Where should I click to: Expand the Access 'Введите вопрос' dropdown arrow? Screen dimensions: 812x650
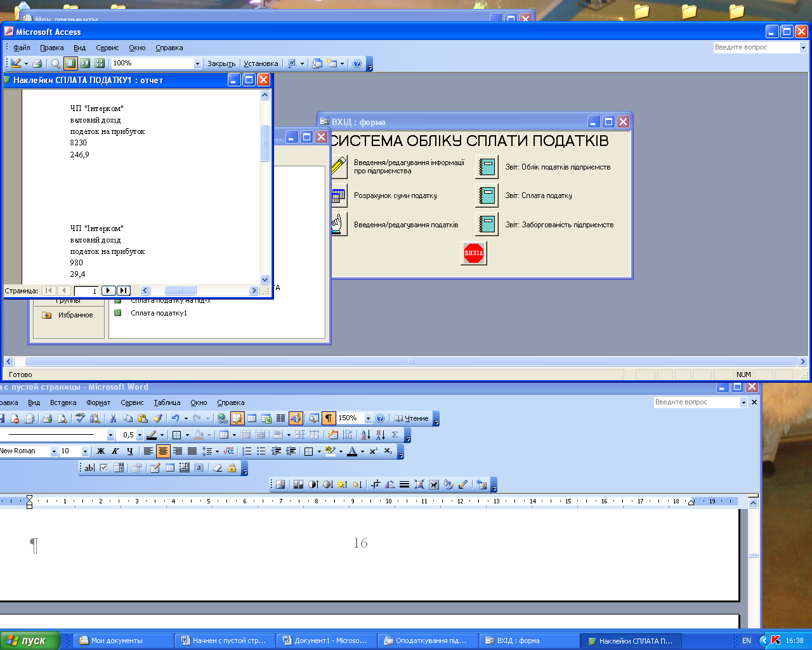[803, 48]
